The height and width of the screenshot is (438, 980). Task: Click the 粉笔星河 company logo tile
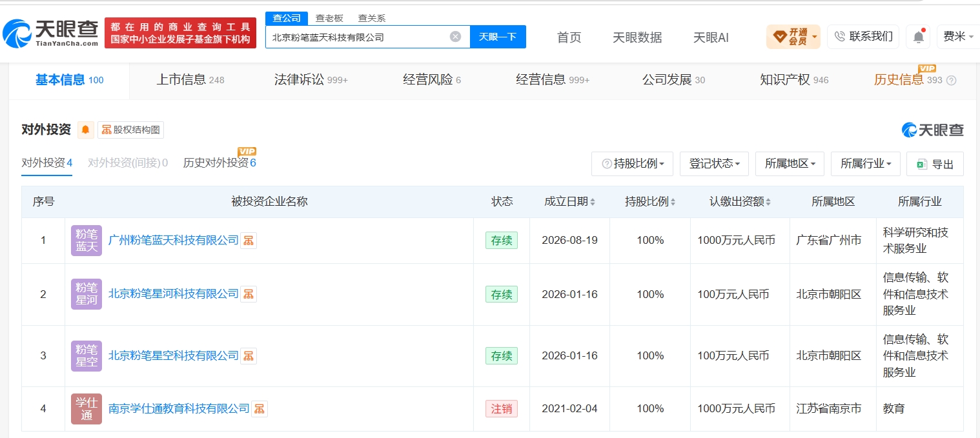click(x=87, y=294)
